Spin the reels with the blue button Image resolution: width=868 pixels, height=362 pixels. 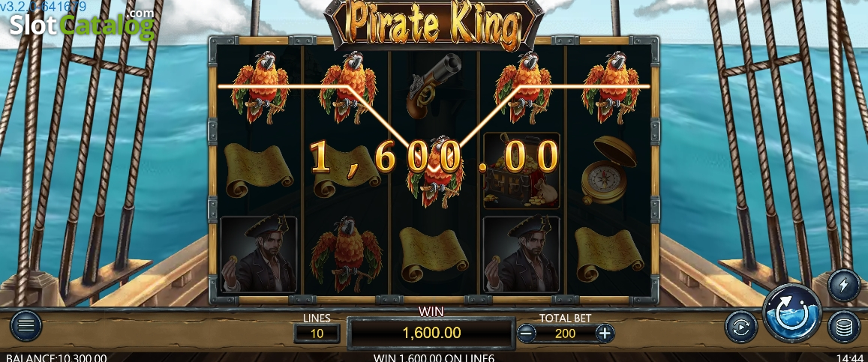click(792, 313)
